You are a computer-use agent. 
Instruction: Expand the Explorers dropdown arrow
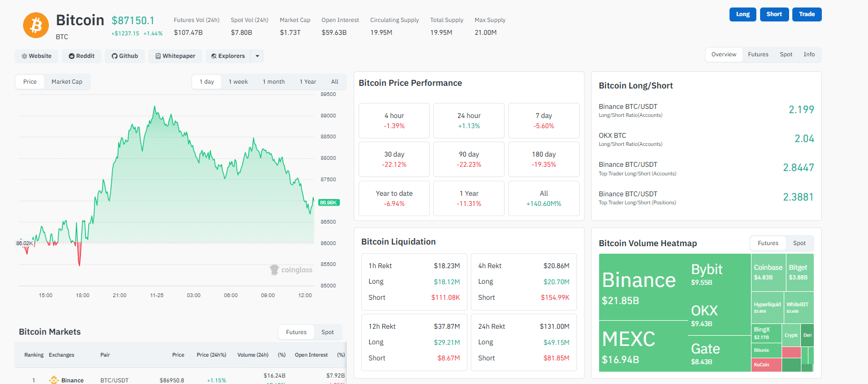[257, 56]
